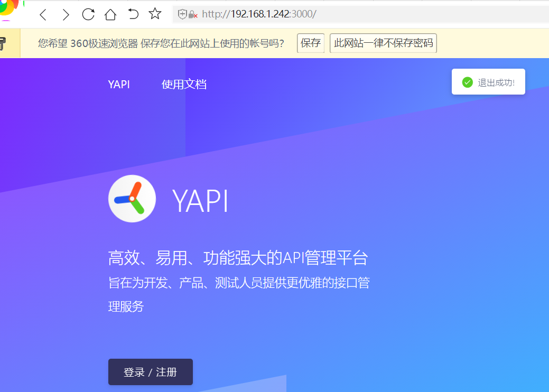
Task: Go back with the browser back arrow
Action: coord(43,15)
